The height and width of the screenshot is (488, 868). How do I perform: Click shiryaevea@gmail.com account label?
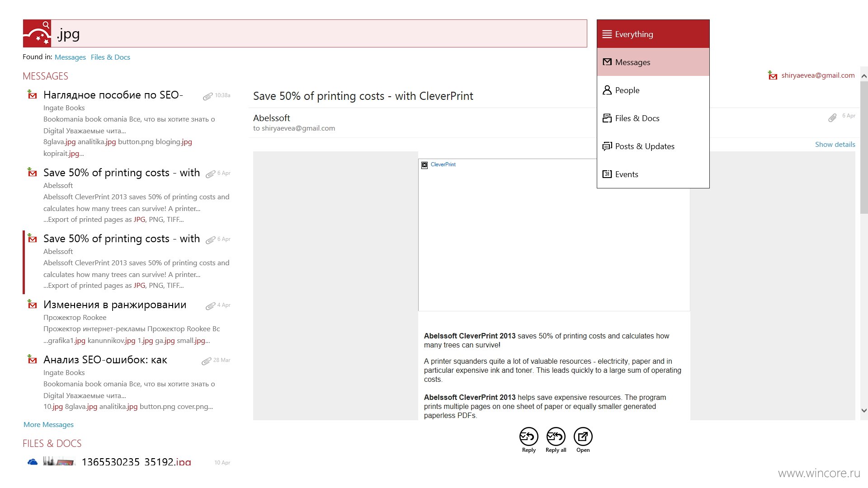point(818,75)
